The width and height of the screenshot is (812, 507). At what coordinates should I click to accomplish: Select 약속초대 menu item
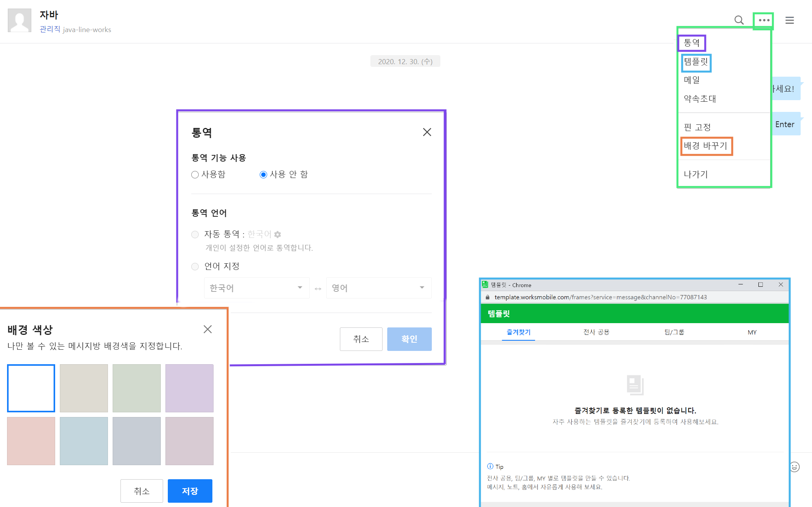point(700,99)
